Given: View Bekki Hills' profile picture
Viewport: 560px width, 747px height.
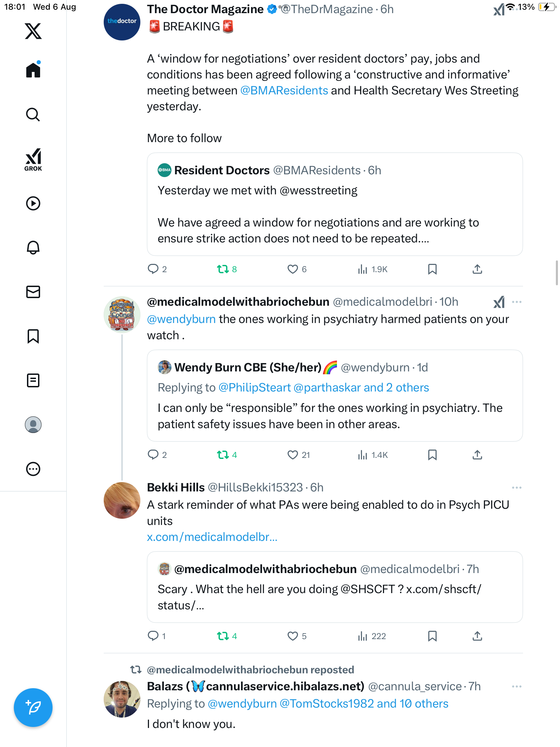Looking at the screenshot, I should point(122,500).
